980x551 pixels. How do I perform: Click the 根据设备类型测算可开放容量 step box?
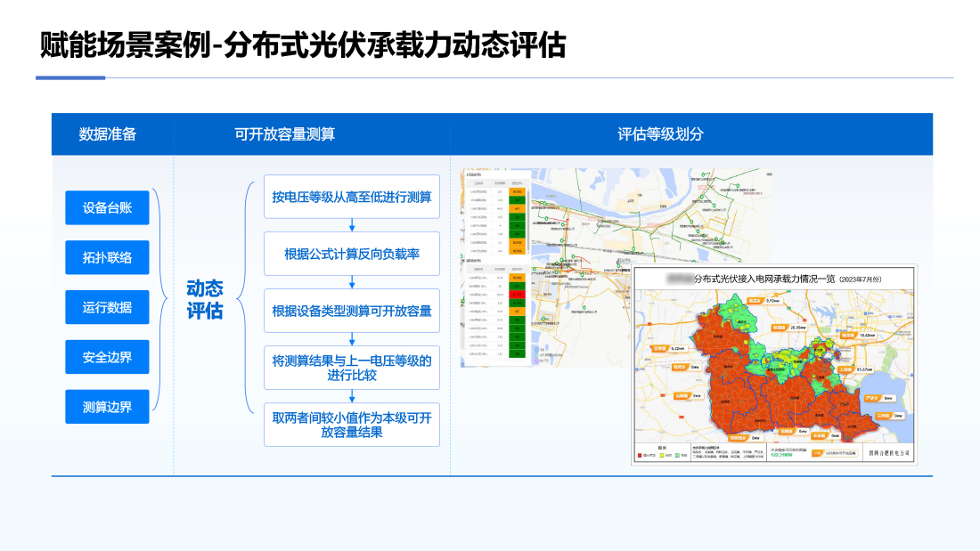click(x=352, y=311)
